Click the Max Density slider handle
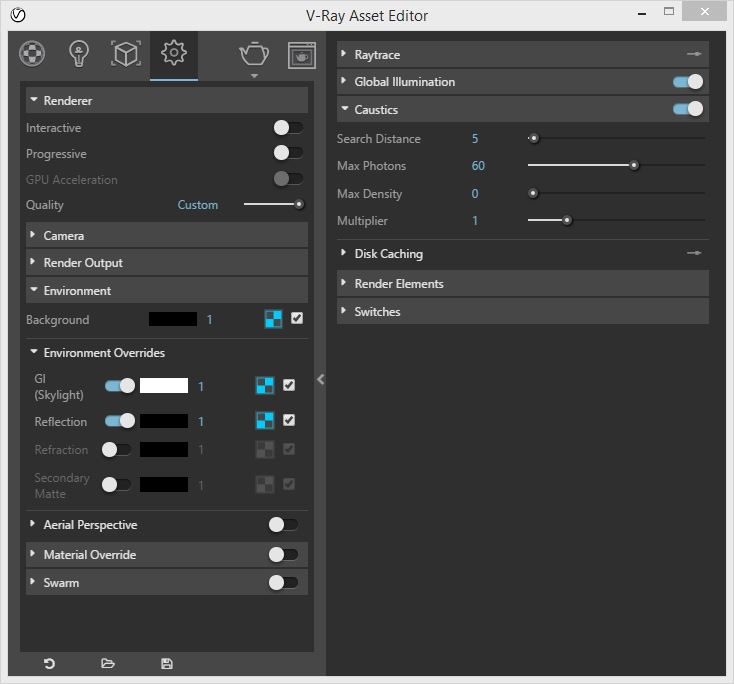Image resolution: width=734 pixels, height=684 pixels. pos(533,193)
